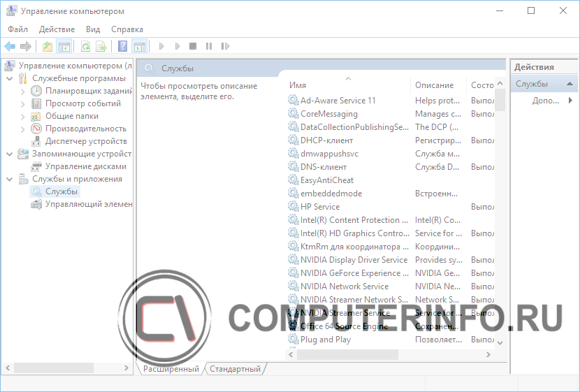Select the EasyAntiCheat service

391,180
